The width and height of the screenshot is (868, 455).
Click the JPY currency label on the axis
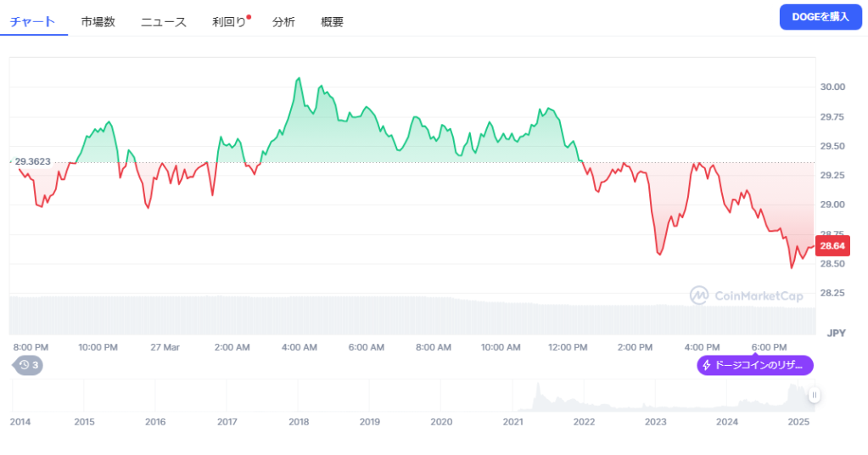tap(837, 333)
